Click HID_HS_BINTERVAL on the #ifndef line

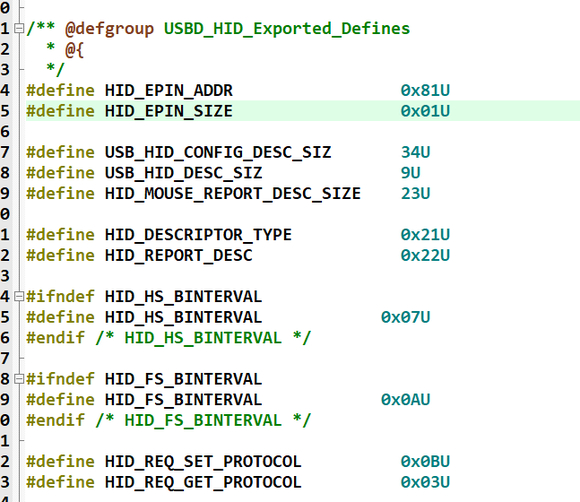183,297
